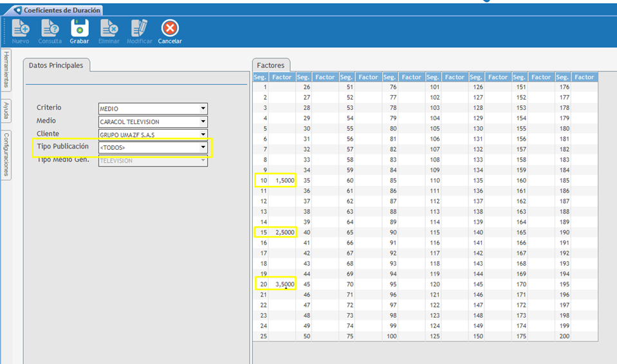Select the factor cell containing 2,5000
617x364 pixels.
click(282, 232)
